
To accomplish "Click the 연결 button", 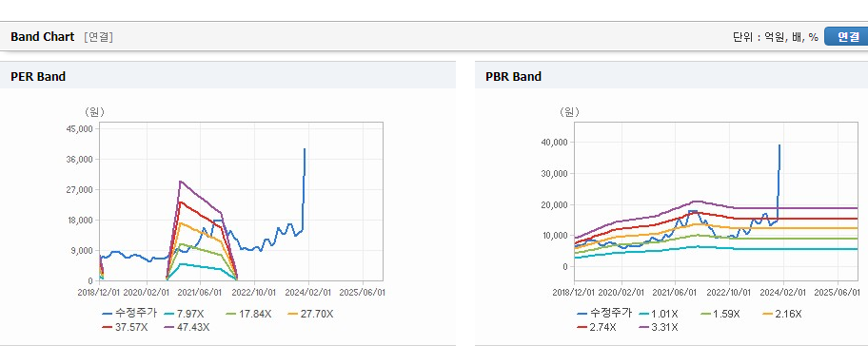I will (846, 36).
